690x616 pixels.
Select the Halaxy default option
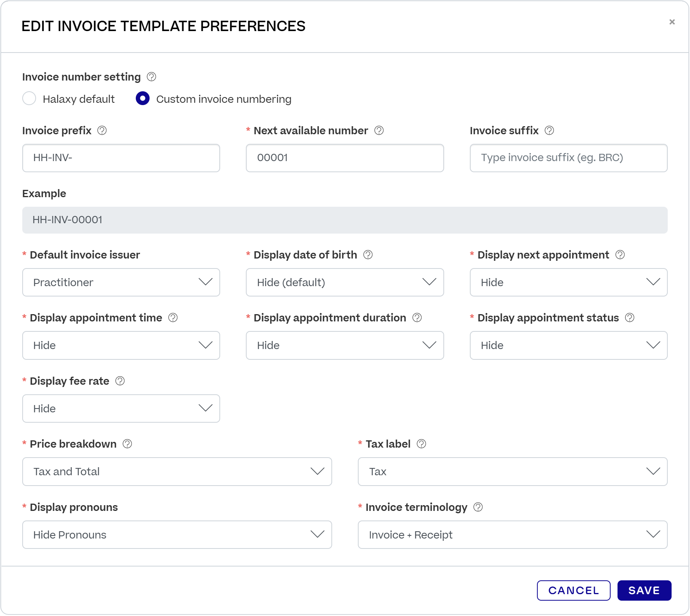point(30,99)
